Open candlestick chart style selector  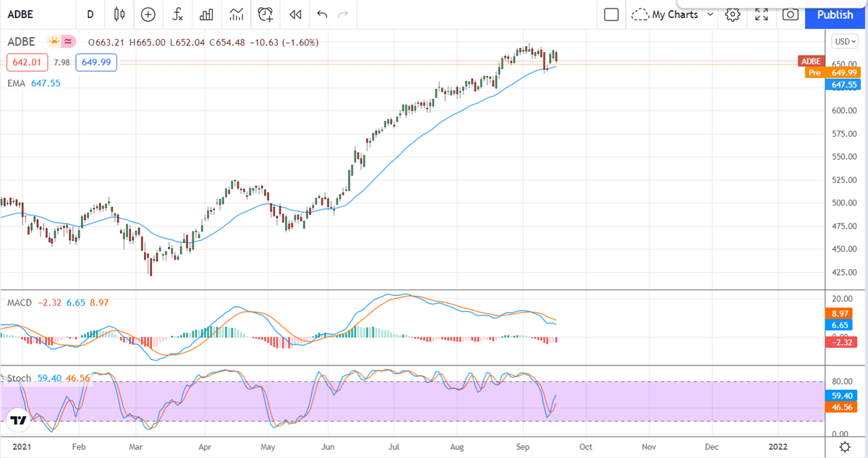click(119, 14)
